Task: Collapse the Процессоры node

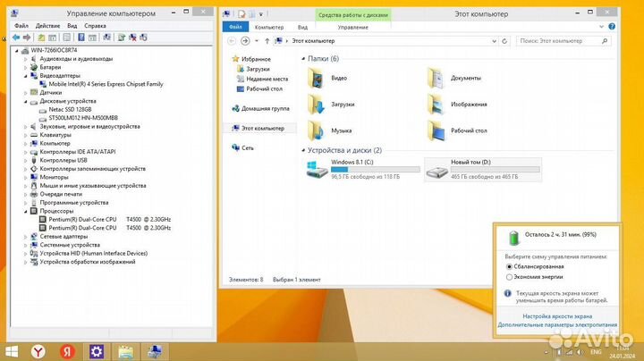Action: coord(25,211)
